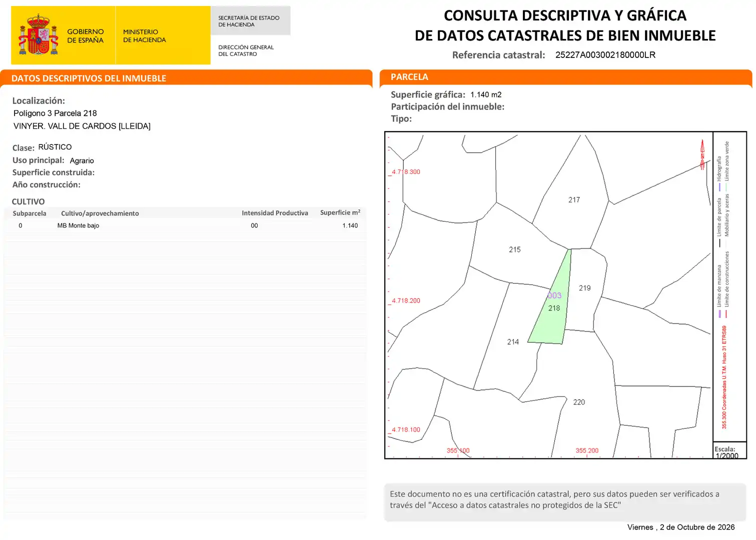Select the 'Límite de construcciones' legend entry
The image size is (756, 540).
click(x=726, y=284)
